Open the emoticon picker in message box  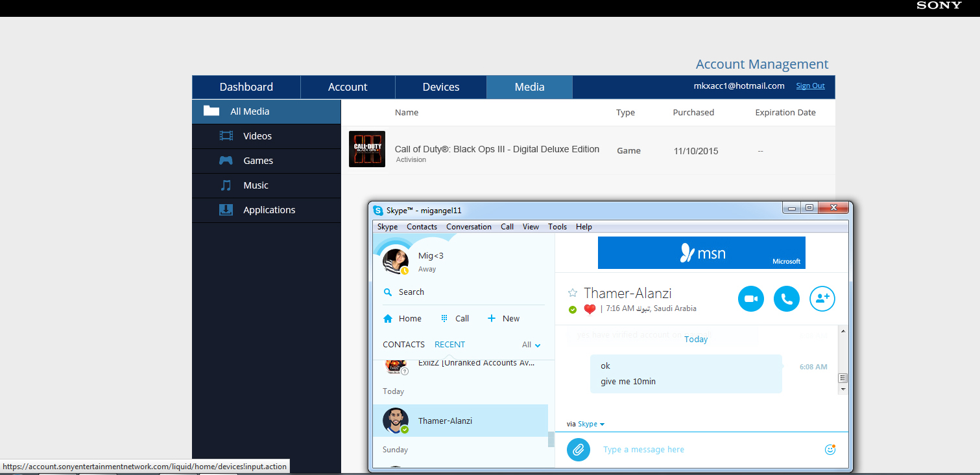[830, 449]
